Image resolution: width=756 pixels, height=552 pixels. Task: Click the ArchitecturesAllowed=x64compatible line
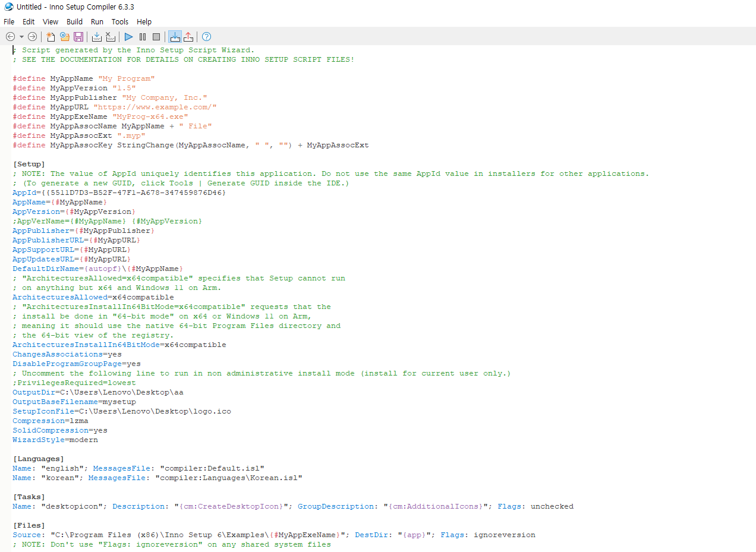click(x=93, y=297)
